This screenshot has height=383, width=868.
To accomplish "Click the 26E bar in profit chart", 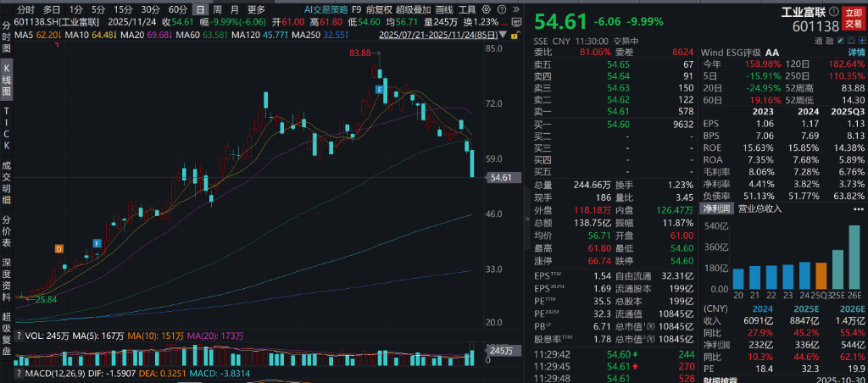I will click(x=854, y=257).
